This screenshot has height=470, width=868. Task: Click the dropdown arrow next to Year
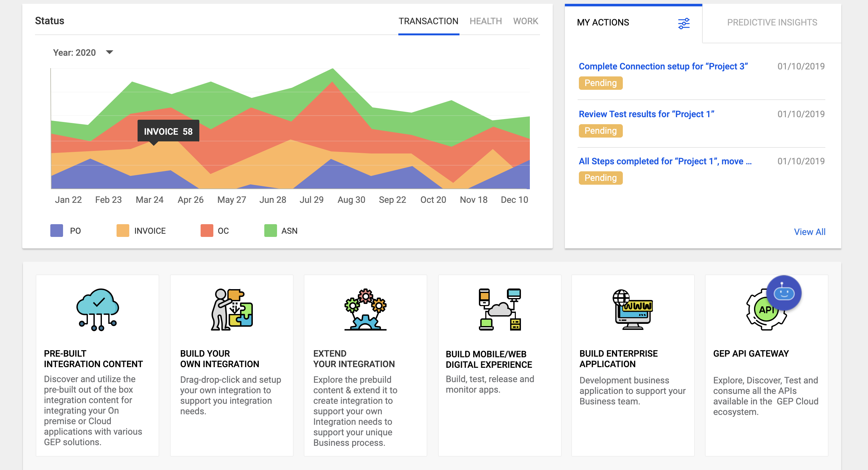tap(109, 52)
